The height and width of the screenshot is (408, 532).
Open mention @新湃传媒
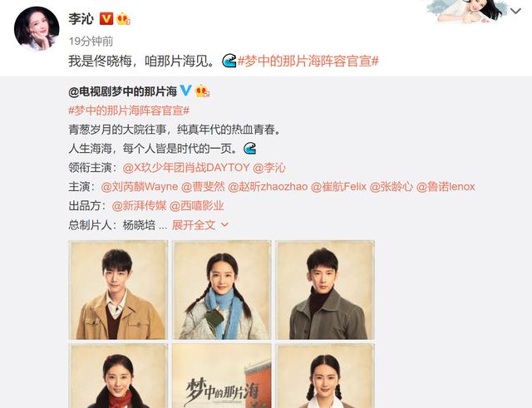(x=139, y=205)
